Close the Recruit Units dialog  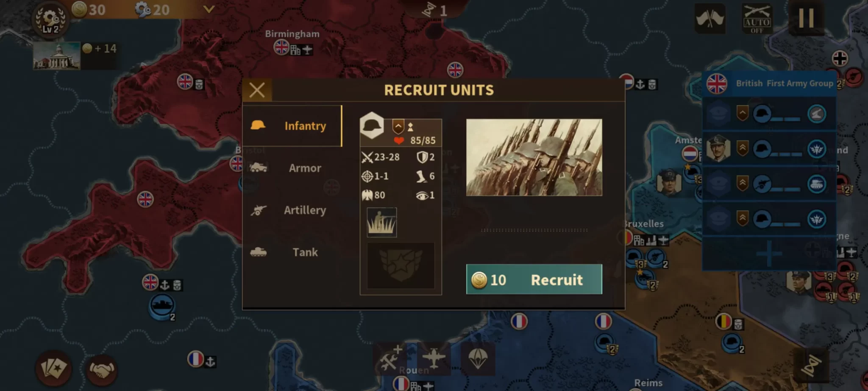(257, 90)
